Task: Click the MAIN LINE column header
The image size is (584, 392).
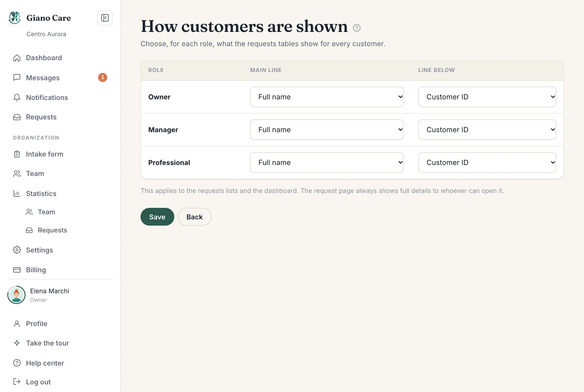Action: click(x=266, y=70)
